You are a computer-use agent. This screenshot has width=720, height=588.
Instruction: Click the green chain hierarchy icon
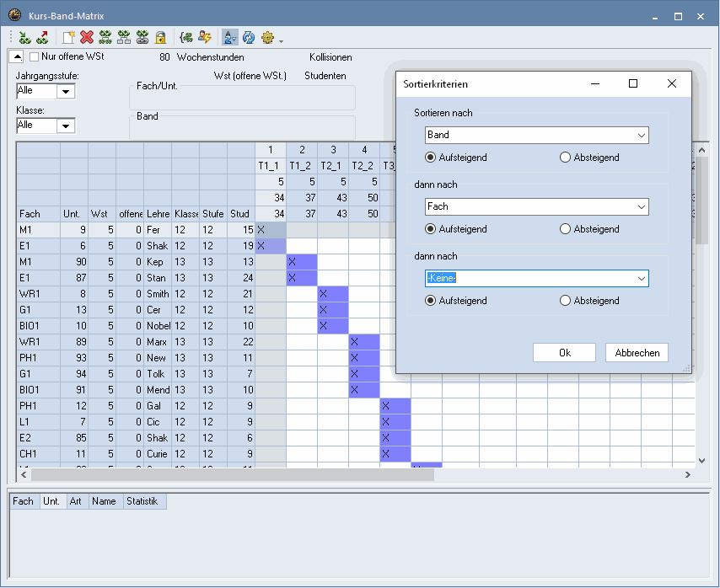(x=105, y=38)
